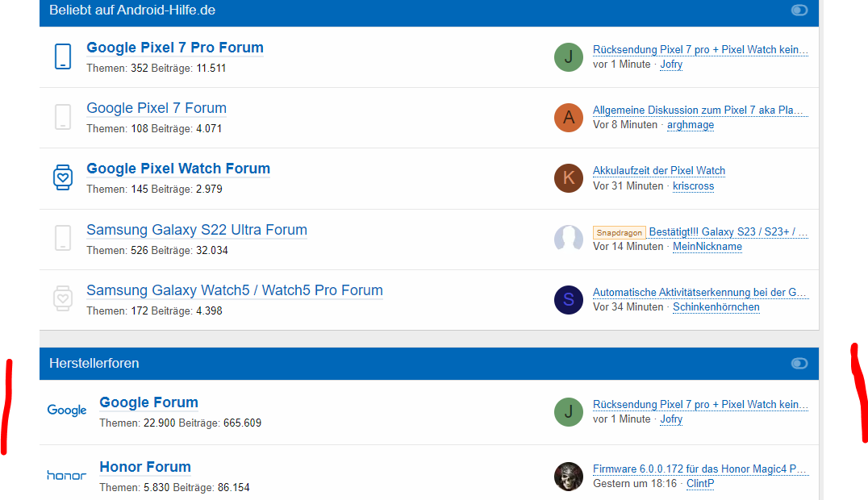Click the smartwatch icon beside Google Pixel Watch Forum

(63, 177)
